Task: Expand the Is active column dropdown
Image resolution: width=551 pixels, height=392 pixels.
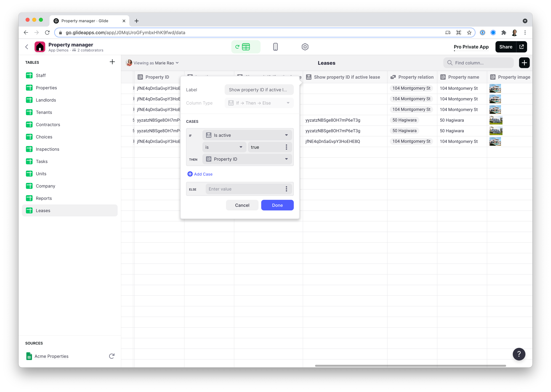Action: [247, 135]
